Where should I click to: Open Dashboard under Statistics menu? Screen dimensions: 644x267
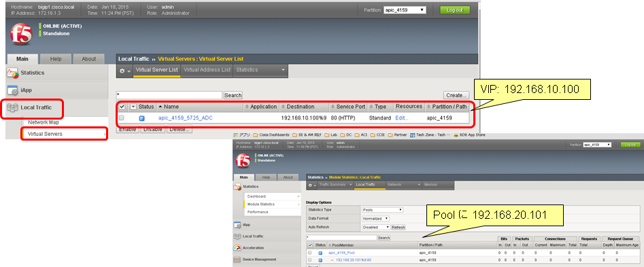click(256, 196)
